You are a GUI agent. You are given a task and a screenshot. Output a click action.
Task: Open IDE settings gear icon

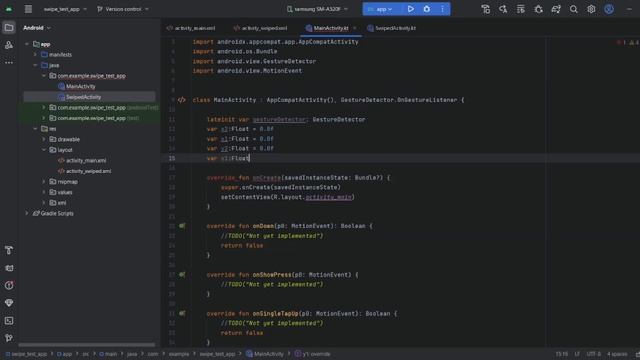pyautogui.click(x=591, y=9)
